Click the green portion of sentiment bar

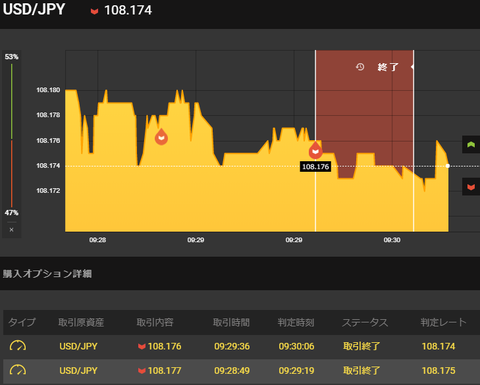coord(12,101)
